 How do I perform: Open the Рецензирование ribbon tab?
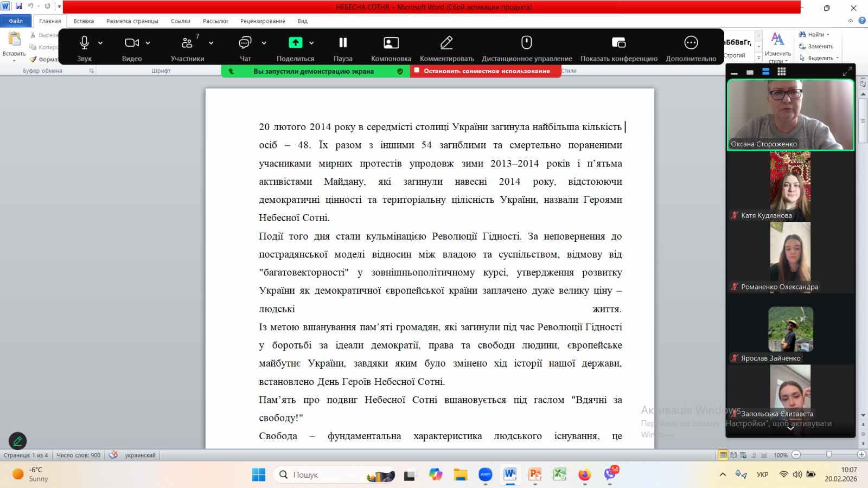point(263,21)
